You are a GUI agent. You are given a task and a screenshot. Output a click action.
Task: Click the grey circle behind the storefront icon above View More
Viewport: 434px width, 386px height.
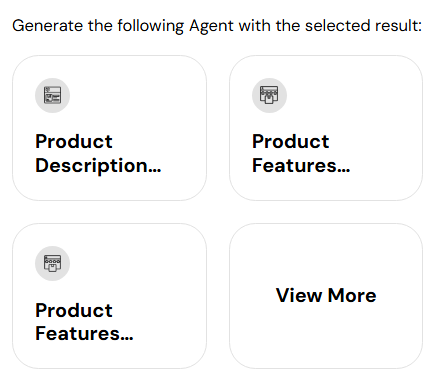pos(269,95)
